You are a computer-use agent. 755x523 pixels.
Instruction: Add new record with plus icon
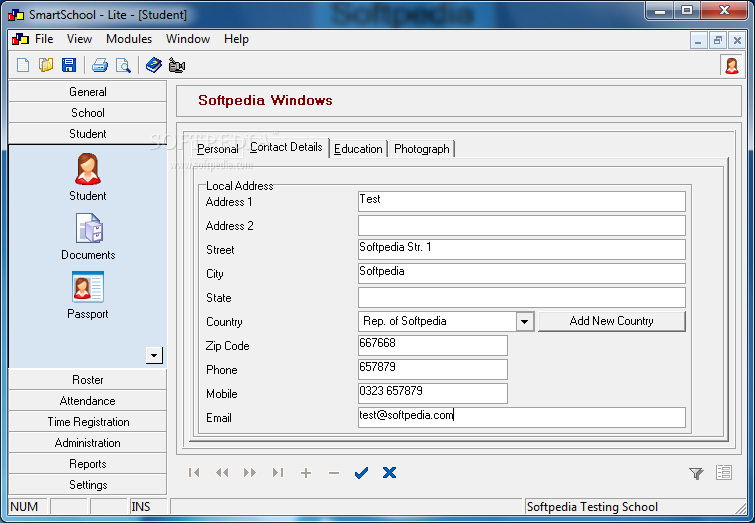coord(306,473)
